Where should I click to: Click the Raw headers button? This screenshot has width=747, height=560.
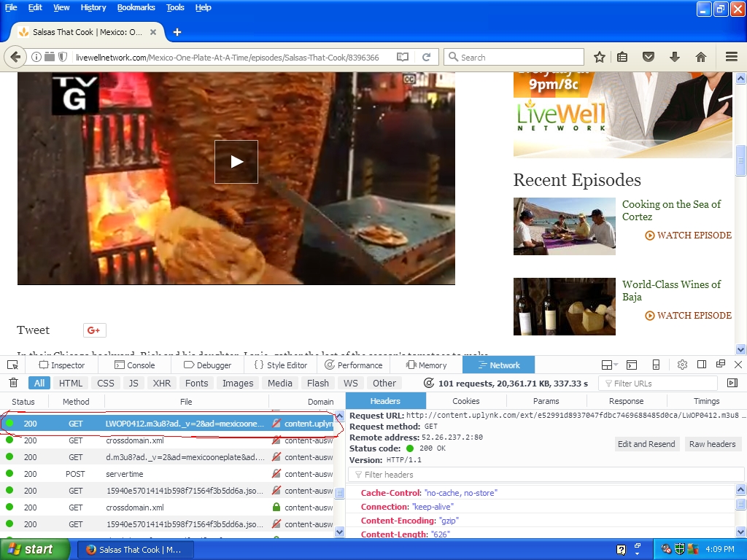coord(712,444)
